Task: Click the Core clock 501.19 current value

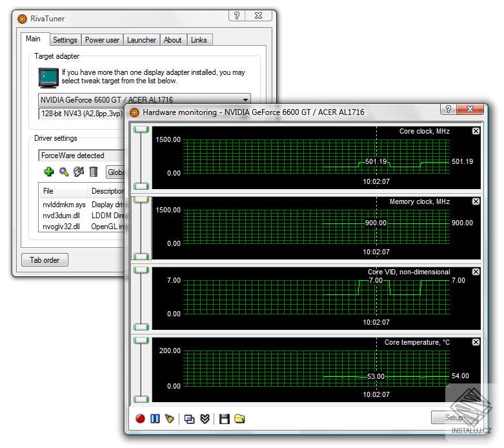Action: tap(462, 161)
